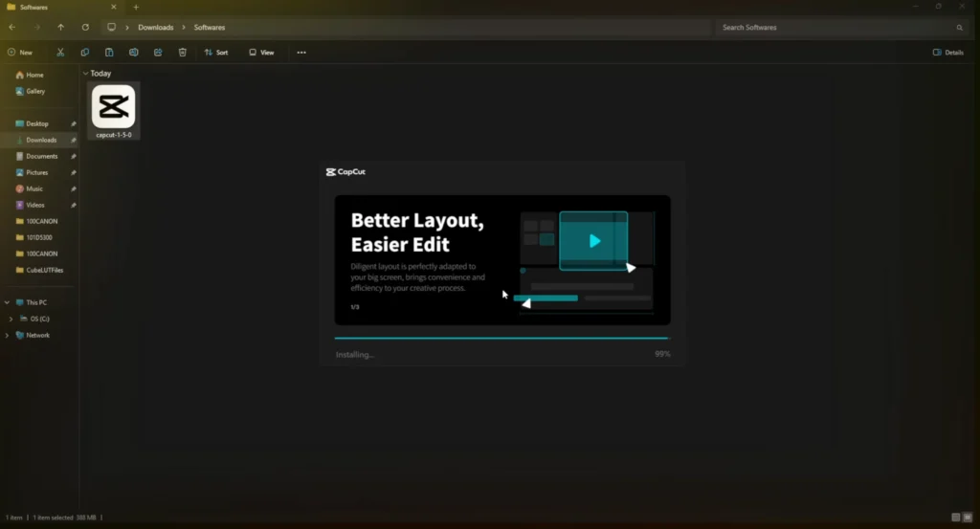The image size is (980, 529).
Task: Unpin Music using its pin icon
Action: coord(73,188)
